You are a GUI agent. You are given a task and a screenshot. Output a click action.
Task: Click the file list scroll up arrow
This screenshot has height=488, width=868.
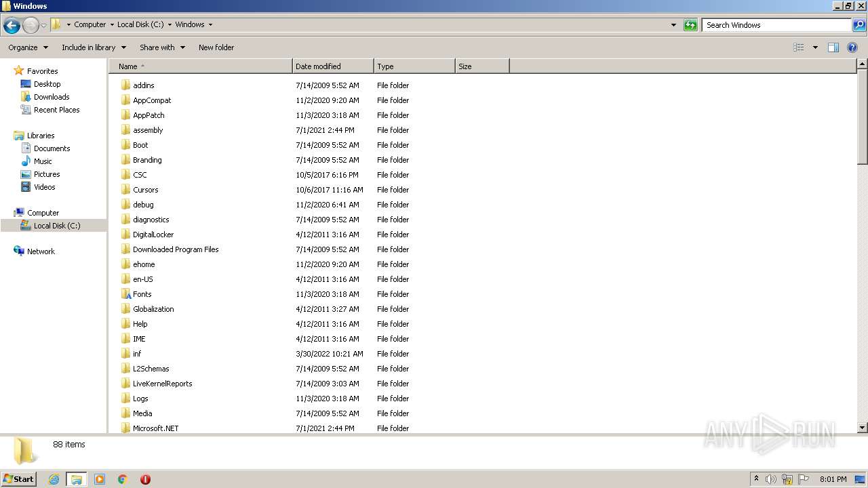[x=863, y=64]
